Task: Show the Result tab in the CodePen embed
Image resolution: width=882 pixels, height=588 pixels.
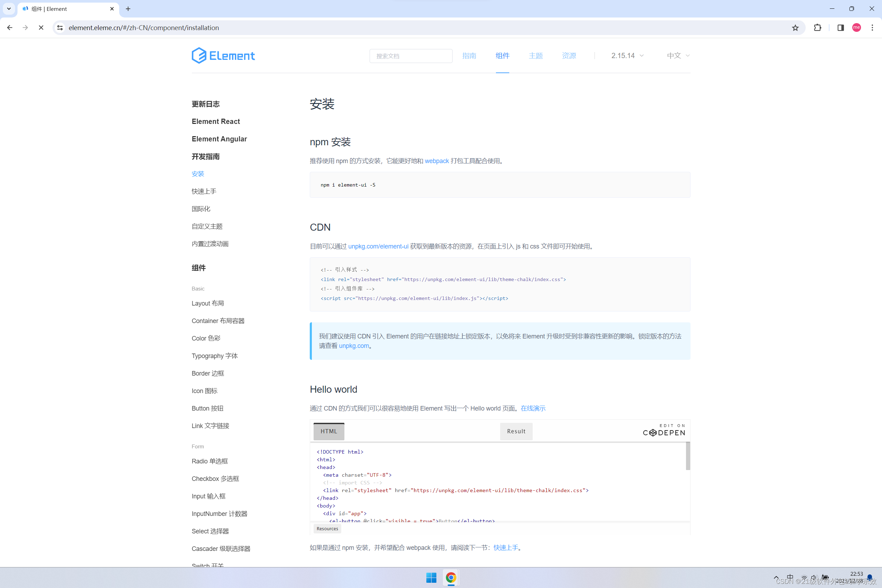Action: coord(516,431)
